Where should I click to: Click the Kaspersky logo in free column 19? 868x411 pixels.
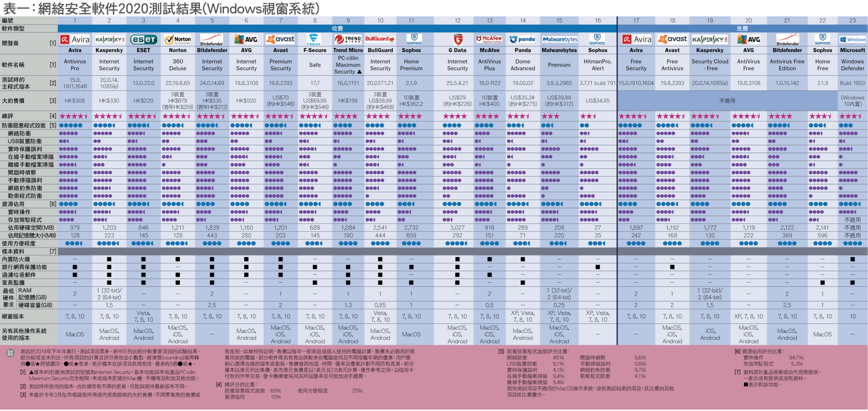pos(710,40)
